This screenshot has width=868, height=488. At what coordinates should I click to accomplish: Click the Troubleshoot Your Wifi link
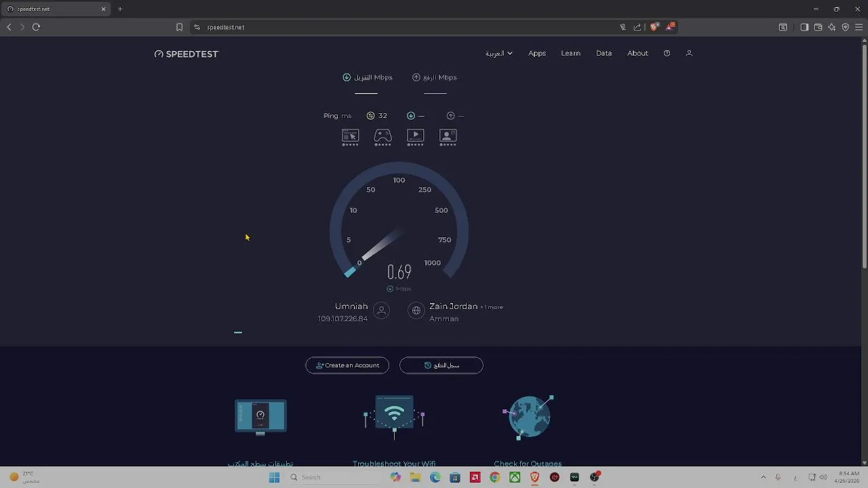point(394,464)
